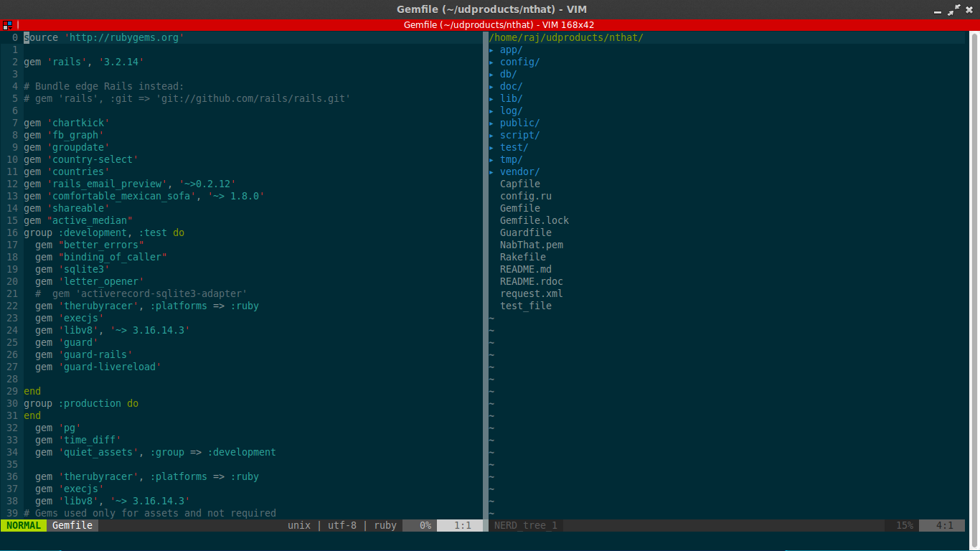Expand the test/ folder arrow
Viewport: 980px width, 551px height.
click(x=491, y=147)
